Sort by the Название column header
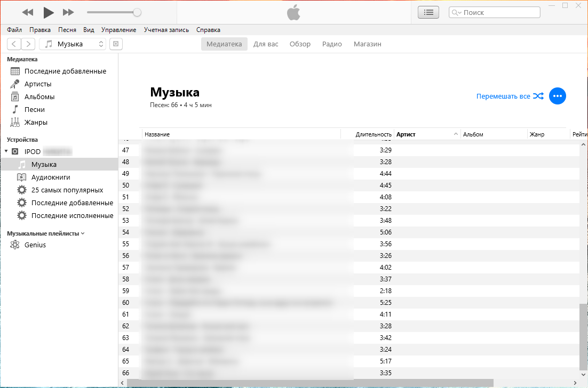 point(241,134)
